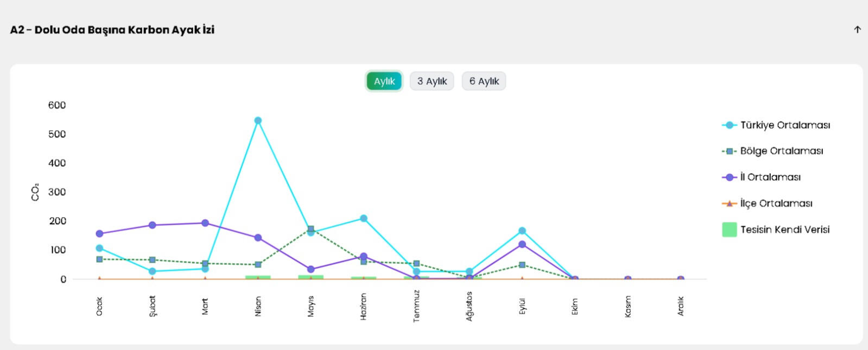Click the İl Ortalaması data point at Mart
Image resolution: width=868 pixels, height=350 pixels.
pos(205,223)
